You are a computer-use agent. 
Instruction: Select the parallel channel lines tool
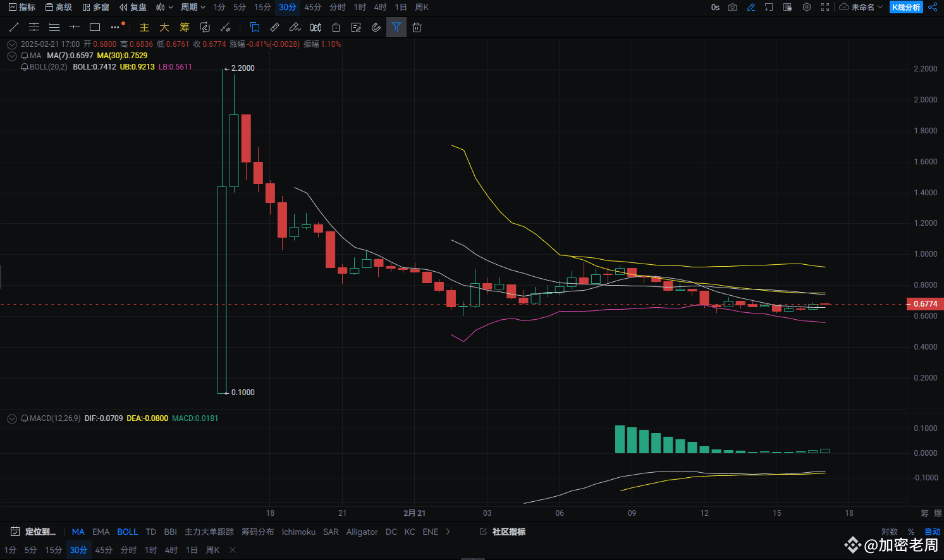(34, 27)
